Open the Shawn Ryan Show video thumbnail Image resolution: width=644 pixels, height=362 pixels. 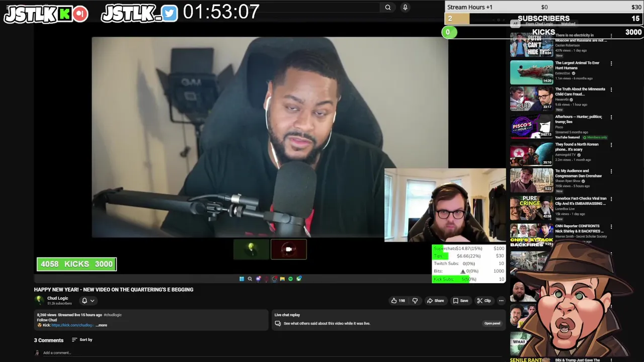click(x=532, y=181)
